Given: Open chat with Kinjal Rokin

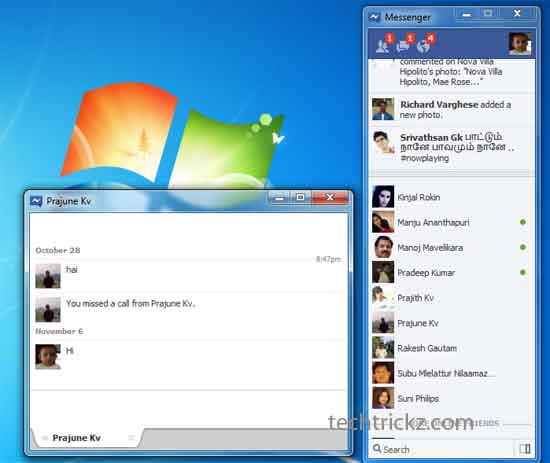Looking at the screenshot, I should point(451,197).
